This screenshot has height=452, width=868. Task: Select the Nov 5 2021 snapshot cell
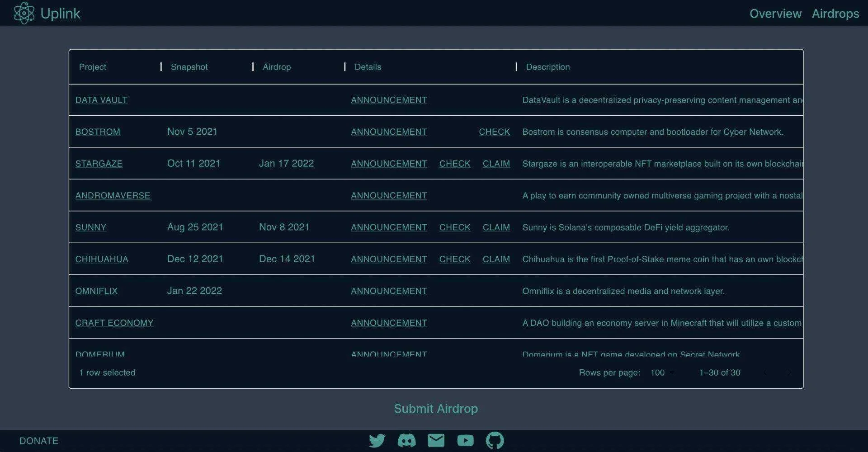pyautogui.click(x=193, y=132)
